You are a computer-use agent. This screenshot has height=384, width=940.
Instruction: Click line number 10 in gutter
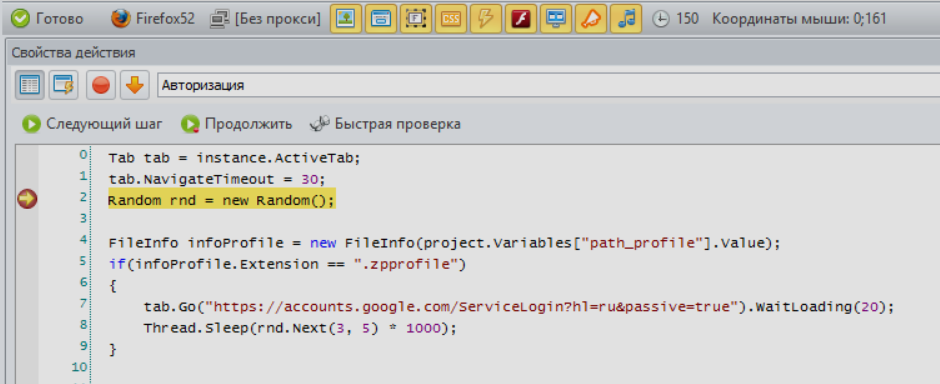pyautogui.click(x=79, y=367)
